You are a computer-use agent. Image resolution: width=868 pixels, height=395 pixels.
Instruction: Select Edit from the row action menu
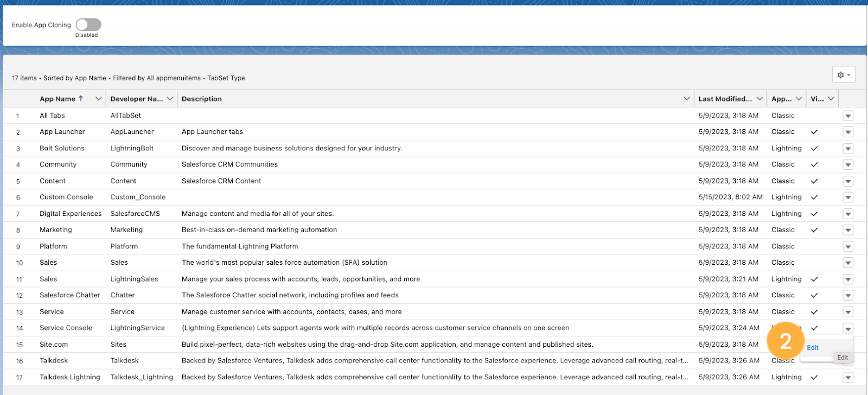click(x=813, y=348)
